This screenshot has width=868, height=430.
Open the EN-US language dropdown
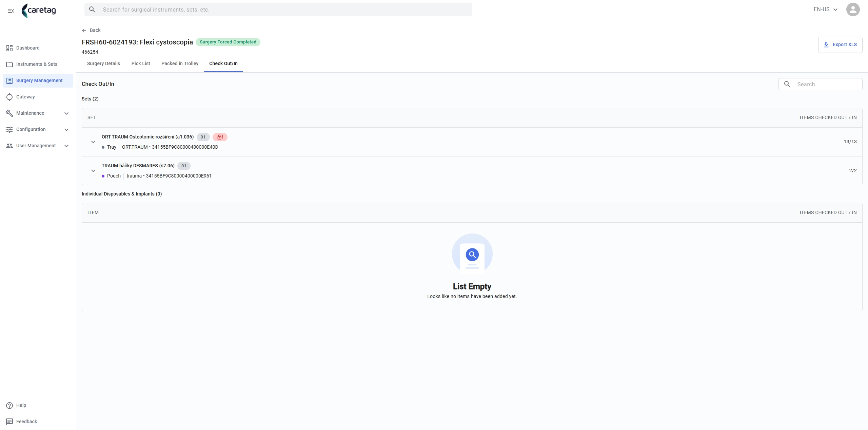tap(826, 10)
